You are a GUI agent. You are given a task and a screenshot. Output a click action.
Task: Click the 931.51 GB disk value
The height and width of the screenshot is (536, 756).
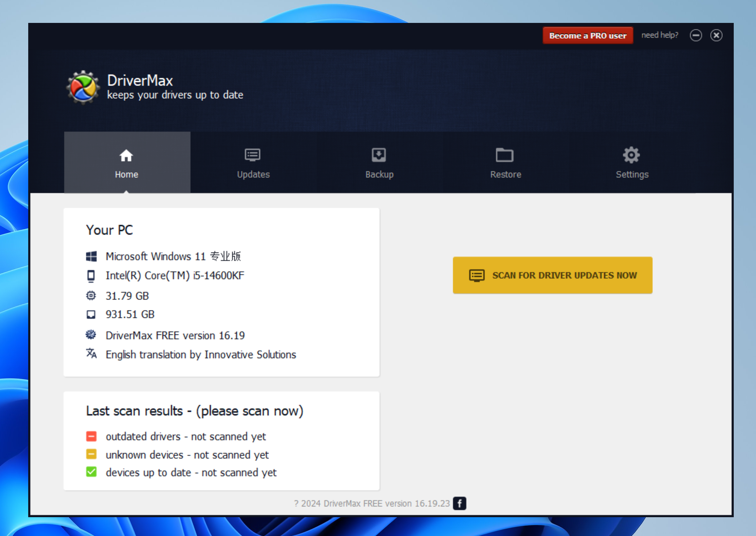click(130, 314)
